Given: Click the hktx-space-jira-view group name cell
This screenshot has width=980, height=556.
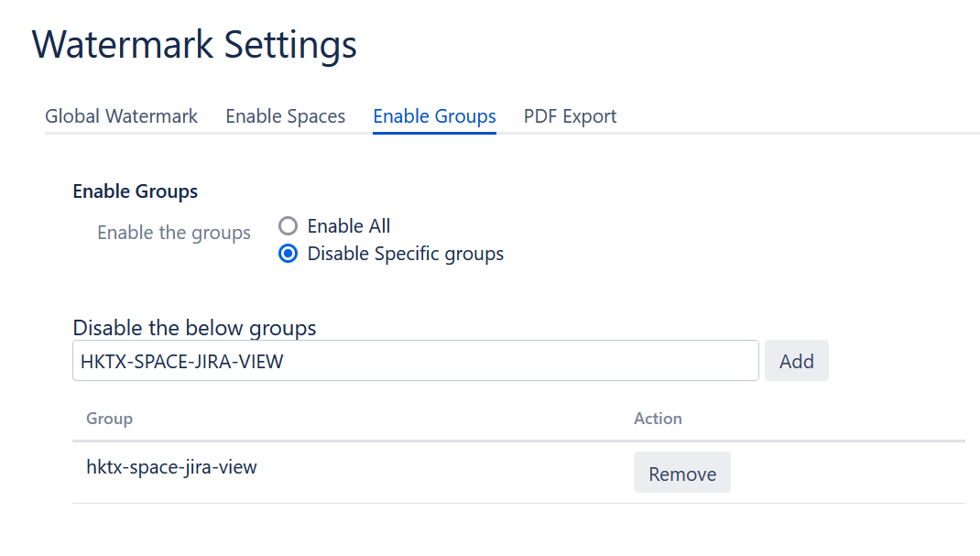Looking at the screenshot, I should [x=171, y=467].
